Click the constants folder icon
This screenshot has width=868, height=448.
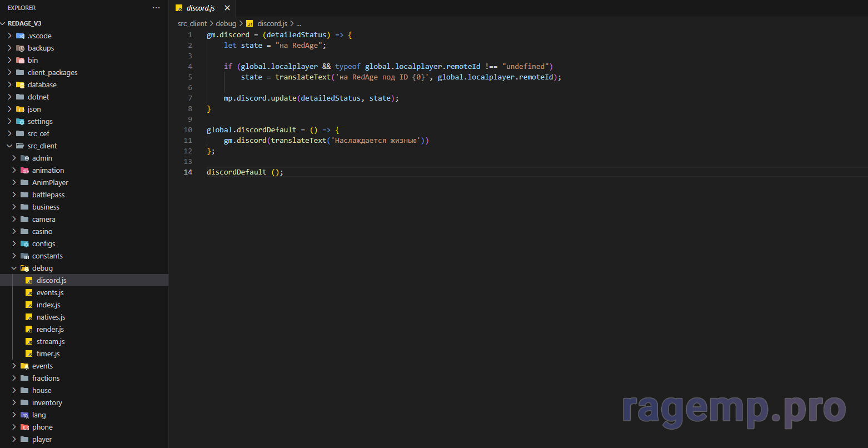point(25,256)
